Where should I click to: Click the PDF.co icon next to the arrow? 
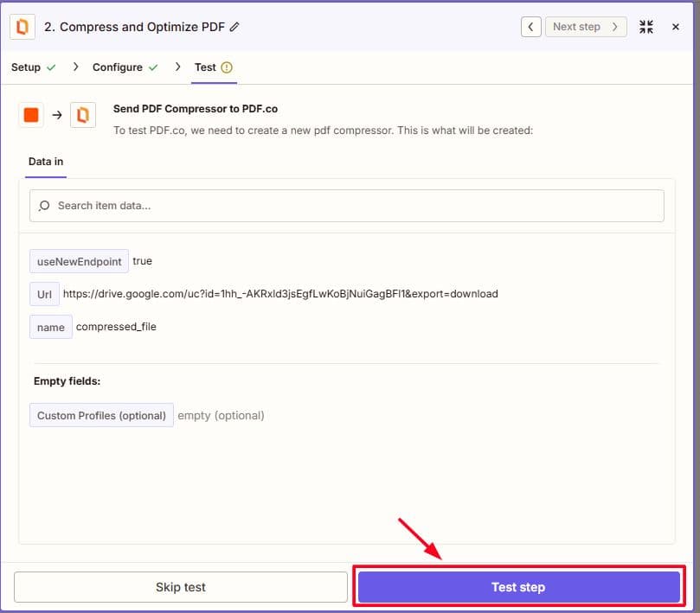[83, 115]
